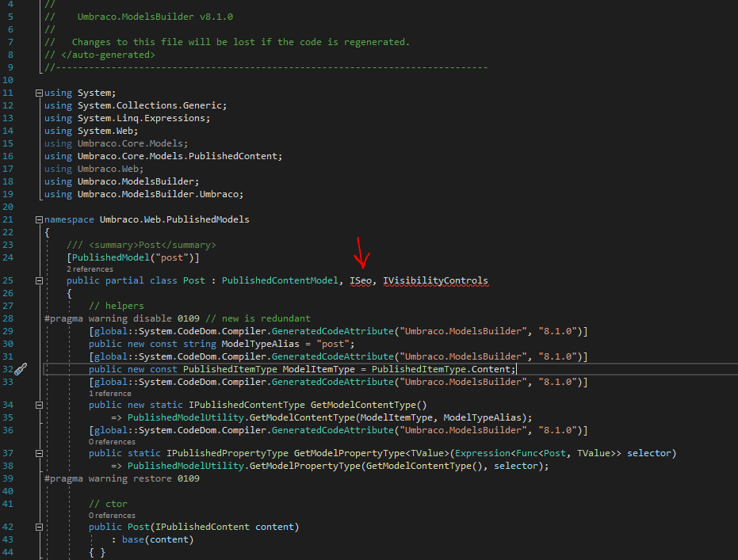Click the PublishedModel attribute

tap(110, 257)
